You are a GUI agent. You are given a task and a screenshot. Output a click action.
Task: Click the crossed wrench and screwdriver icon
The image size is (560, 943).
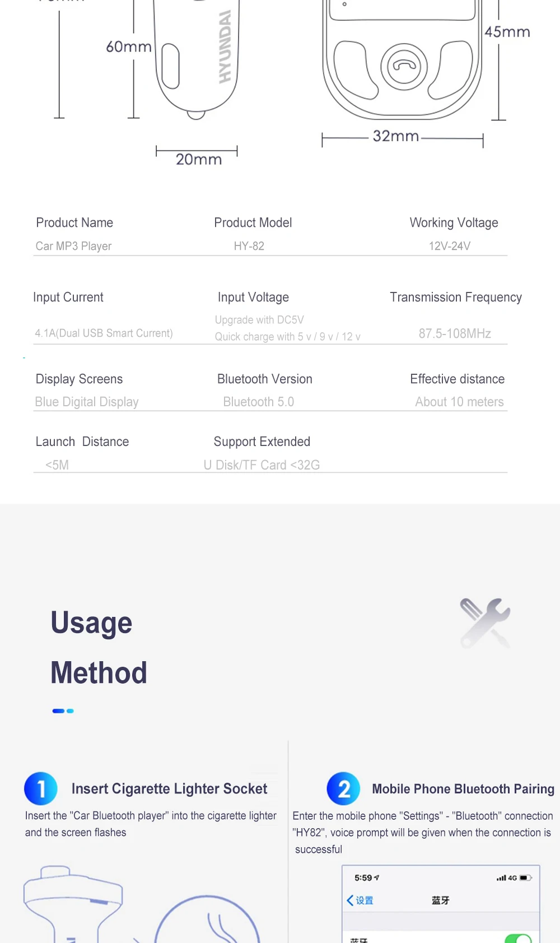click(x=485, y=623)
